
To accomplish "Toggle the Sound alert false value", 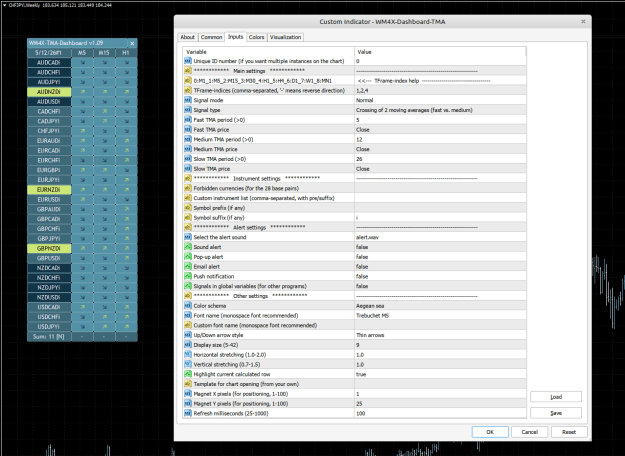I will pyautogui.click(x=440, y=247).
